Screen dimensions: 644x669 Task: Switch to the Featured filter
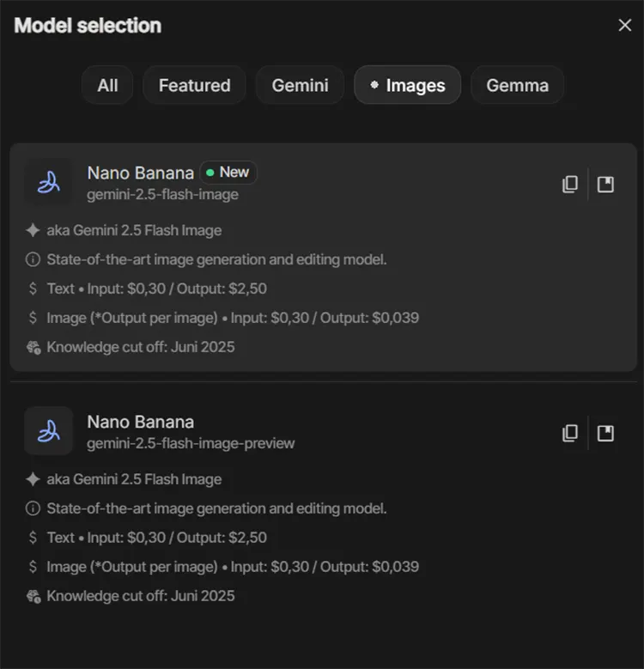tap(194, 85)
